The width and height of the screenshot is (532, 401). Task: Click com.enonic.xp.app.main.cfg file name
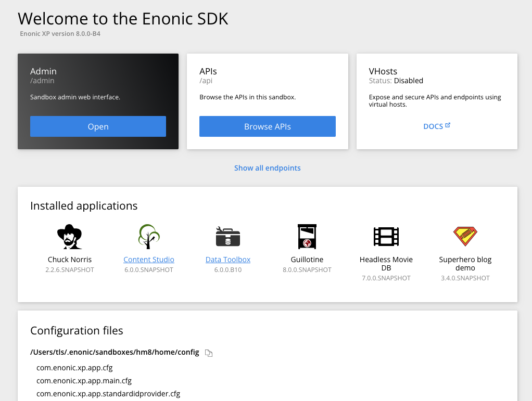click(x=84, y=381)
